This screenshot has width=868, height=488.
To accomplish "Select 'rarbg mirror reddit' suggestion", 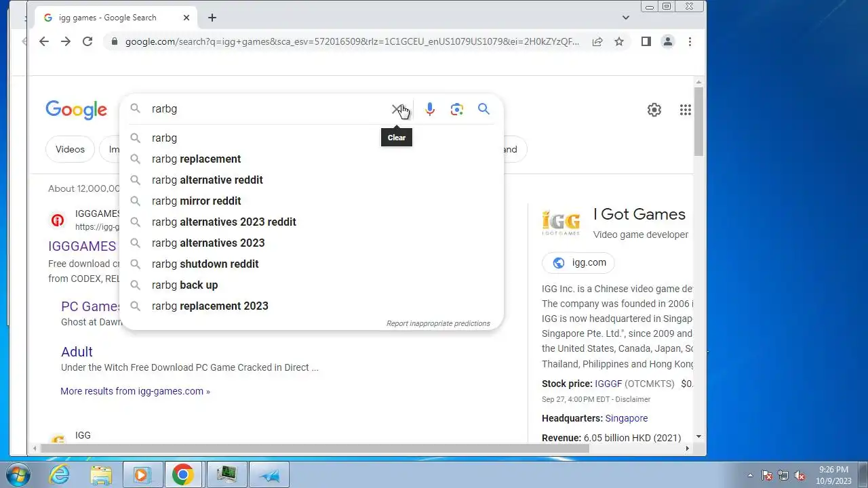I will pyautogui.click(x=311, y=201).
